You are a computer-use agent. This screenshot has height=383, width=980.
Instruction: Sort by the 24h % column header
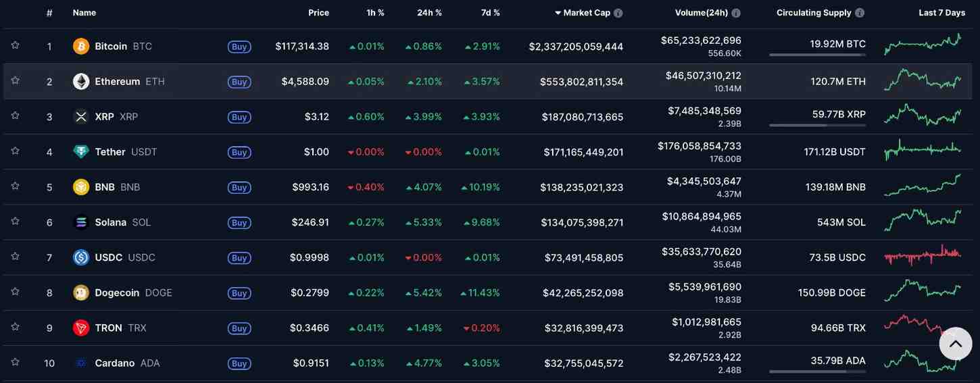tap(429, 13)
